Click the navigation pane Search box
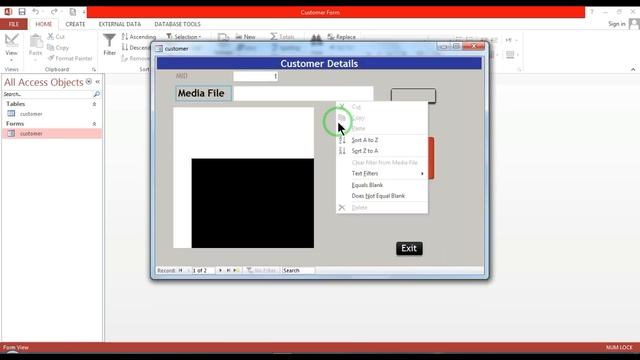 coord(47,94)
